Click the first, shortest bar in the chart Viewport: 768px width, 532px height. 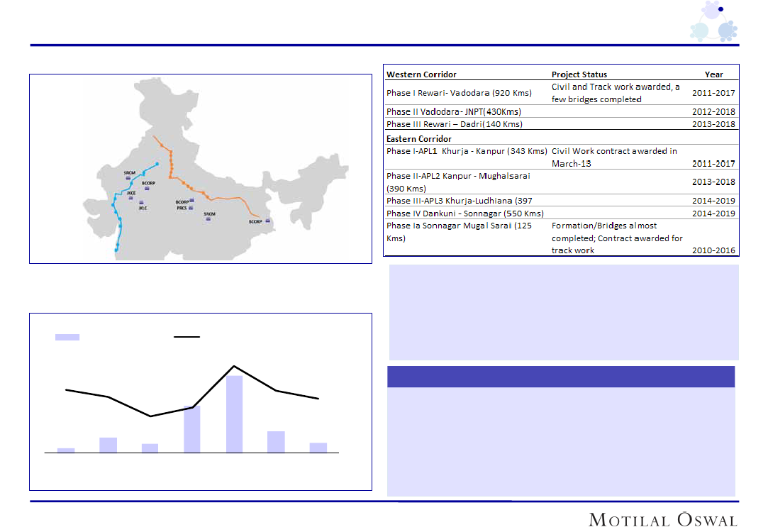[x=66, y=450]
